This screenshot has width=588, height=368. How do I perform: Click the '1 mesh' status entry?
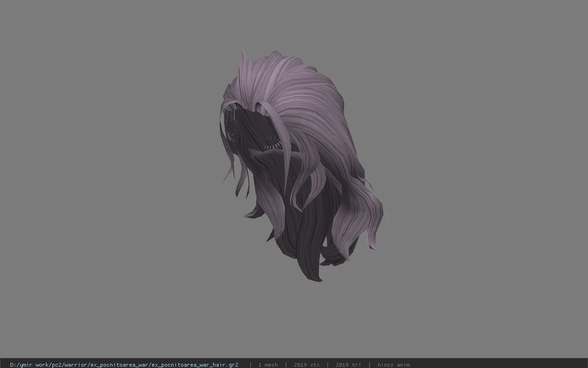coord(268,365)
